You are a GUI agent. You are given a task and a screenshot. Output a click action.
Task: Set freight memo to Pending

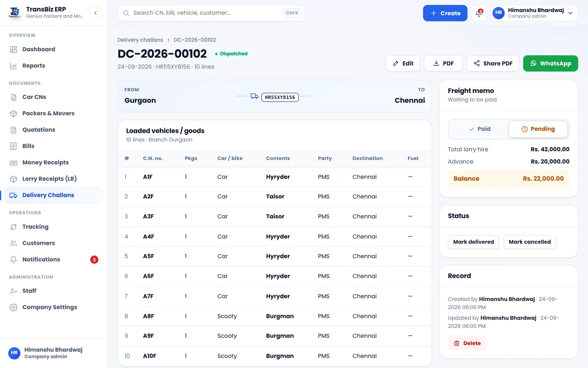click(x=538, y=129)
